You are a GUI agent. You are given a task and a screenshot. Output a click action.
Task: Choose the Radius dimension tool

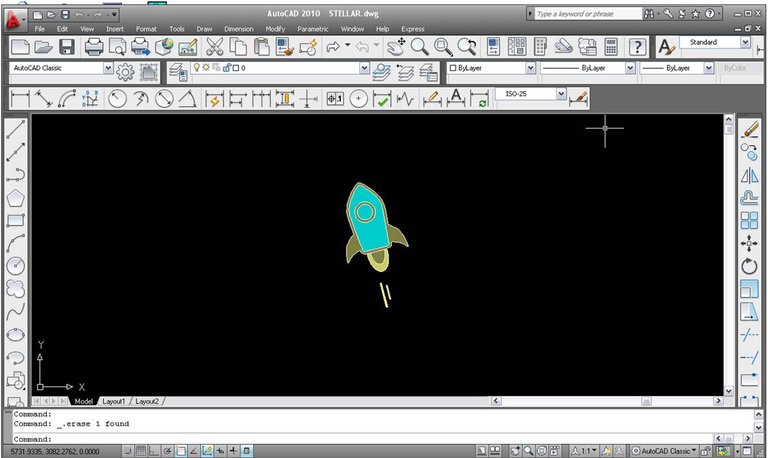tap(117, 99)
